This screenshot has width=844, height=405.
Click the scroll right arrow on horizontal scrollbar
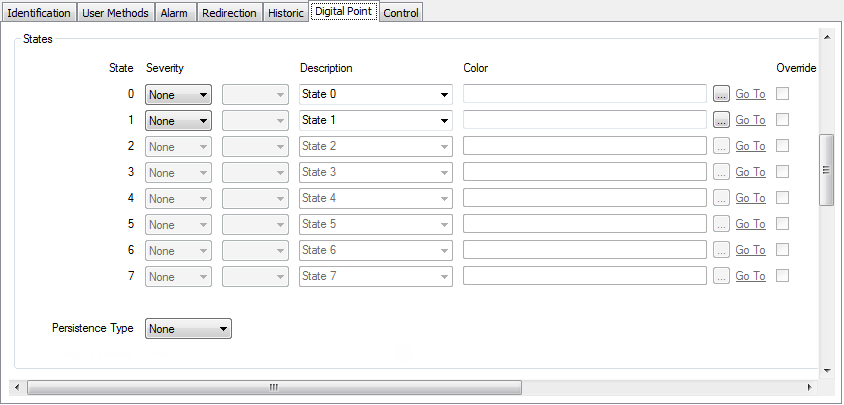[810, 387]
